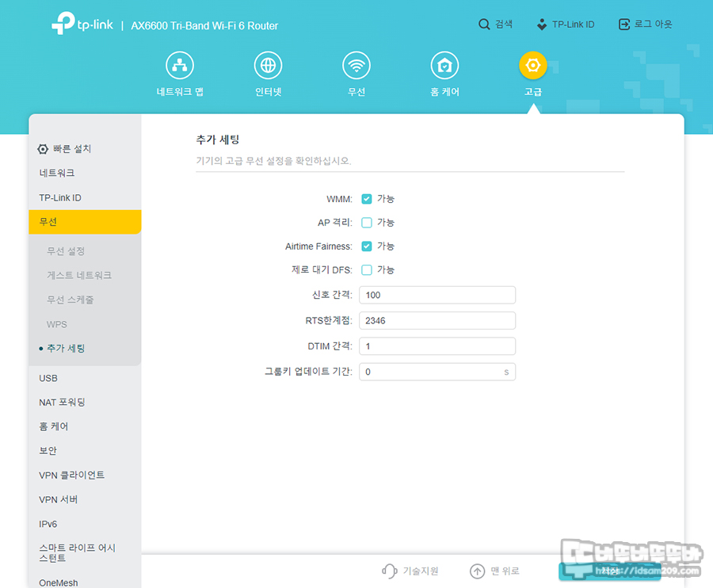Click the TP-Link ID header link text
Screen dimensions: 713x588
pos(574,24)
